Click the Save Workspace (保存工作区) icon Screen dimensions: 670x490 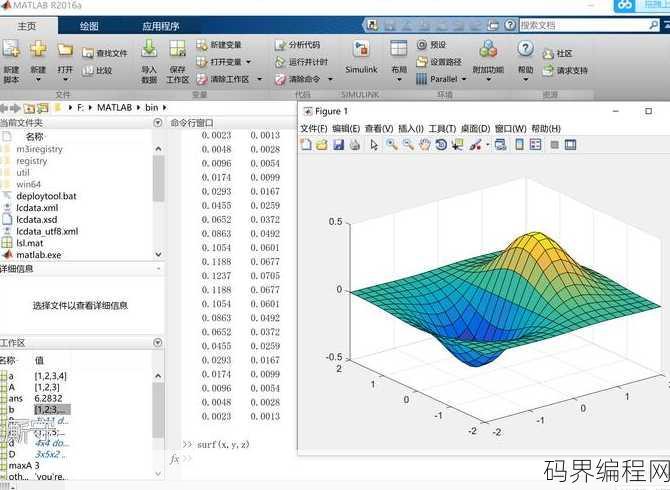coord(177,49)
